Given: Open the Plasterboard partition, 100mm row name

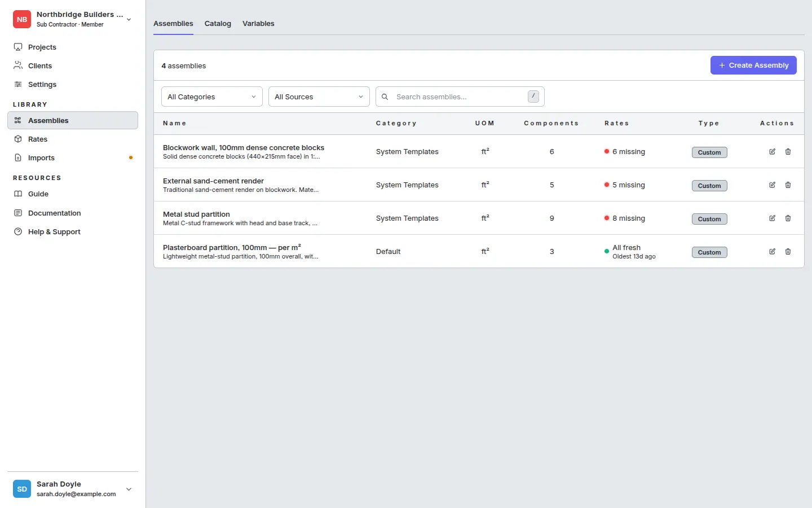Looking at the screenshot, I should coord(232,247).
